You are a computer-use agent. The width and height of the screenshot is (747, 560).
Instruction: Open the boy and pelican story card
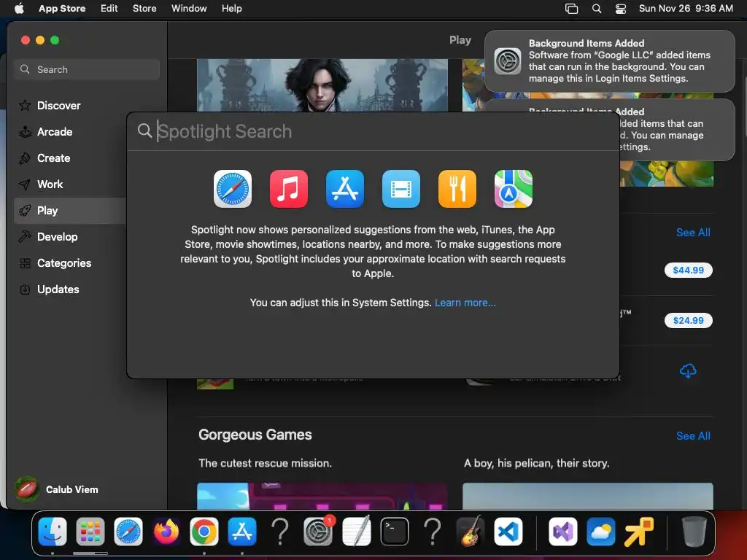click(x=588, y=496)
